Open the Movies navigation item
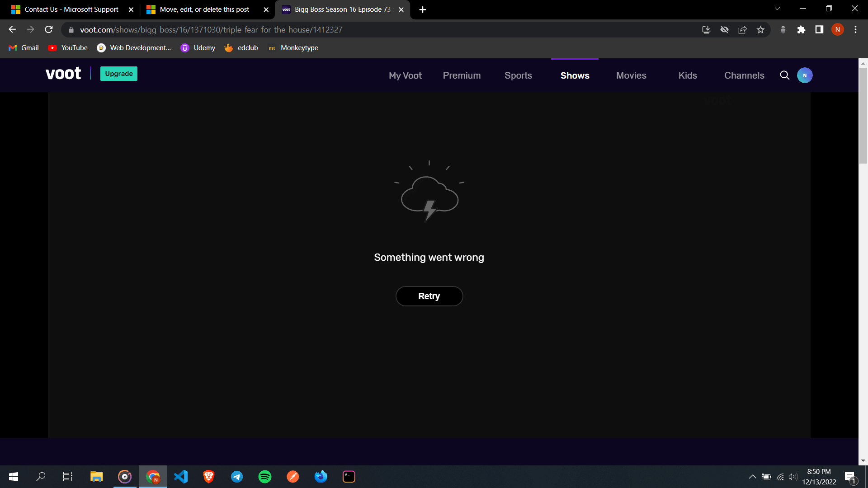This screenshot has height=488, width=868. point(631,75)
